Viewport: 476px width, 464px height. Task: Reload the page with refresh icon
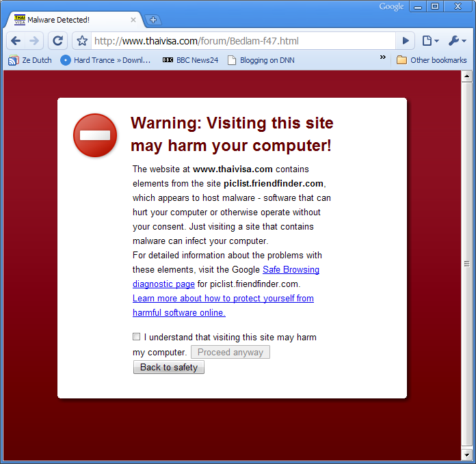click(x=57, y=40)
